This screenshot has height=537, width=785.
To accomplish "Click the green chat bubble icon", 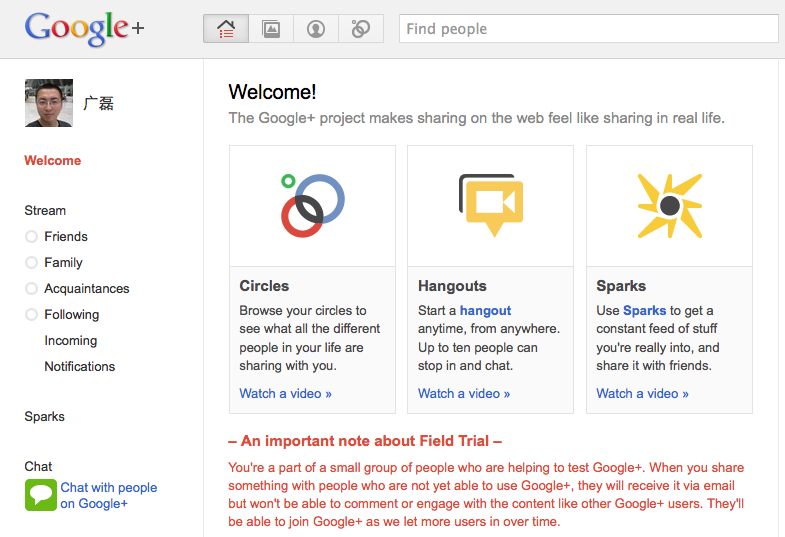I will (41, 495).
